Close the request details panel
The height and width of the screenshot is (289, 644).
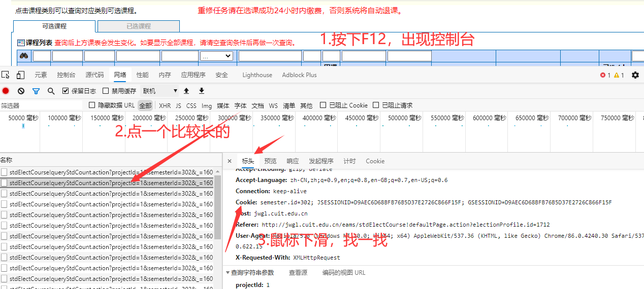coord(230,161)
